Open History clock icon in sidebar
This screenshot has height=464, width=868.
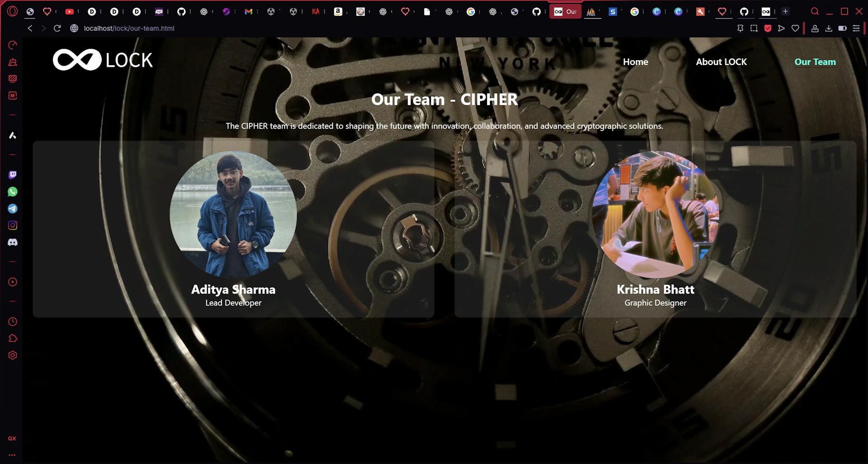pyautogui.click(x=13, y=322)
